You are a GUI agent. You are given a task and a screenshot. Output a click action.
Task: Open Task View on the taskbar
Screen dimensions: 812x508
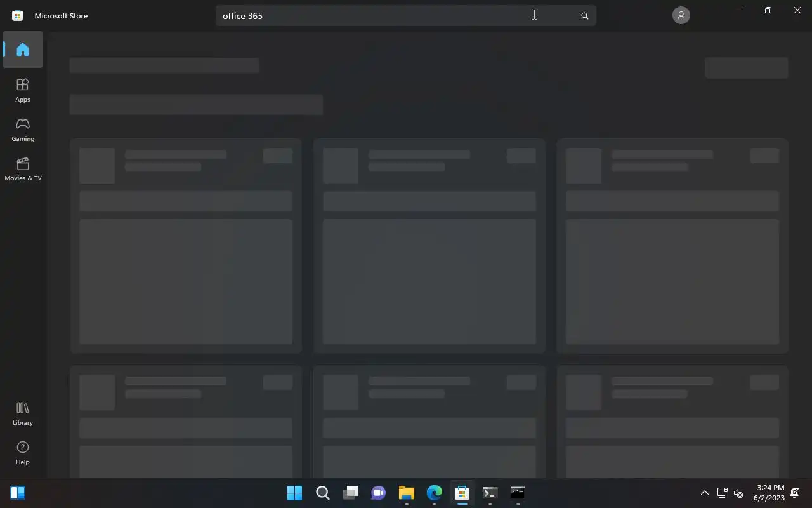350,493
